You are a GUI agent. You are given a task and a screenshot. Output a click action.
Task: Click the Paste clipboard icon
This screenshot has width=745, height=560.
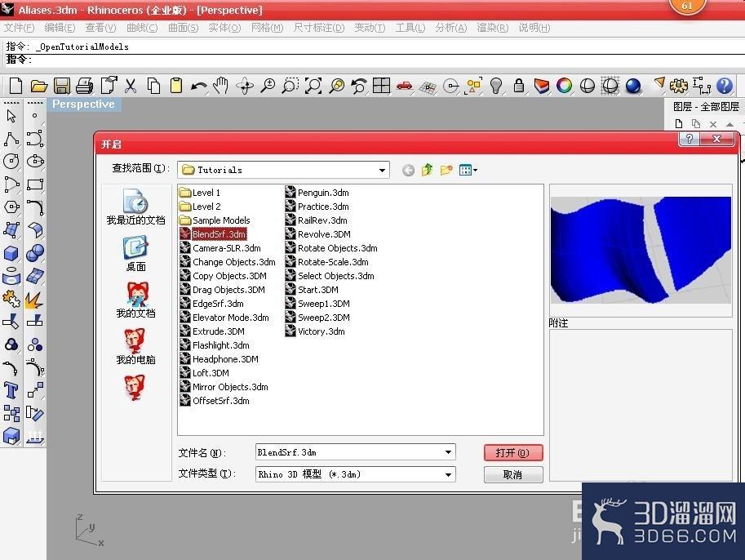pos(176,86)
